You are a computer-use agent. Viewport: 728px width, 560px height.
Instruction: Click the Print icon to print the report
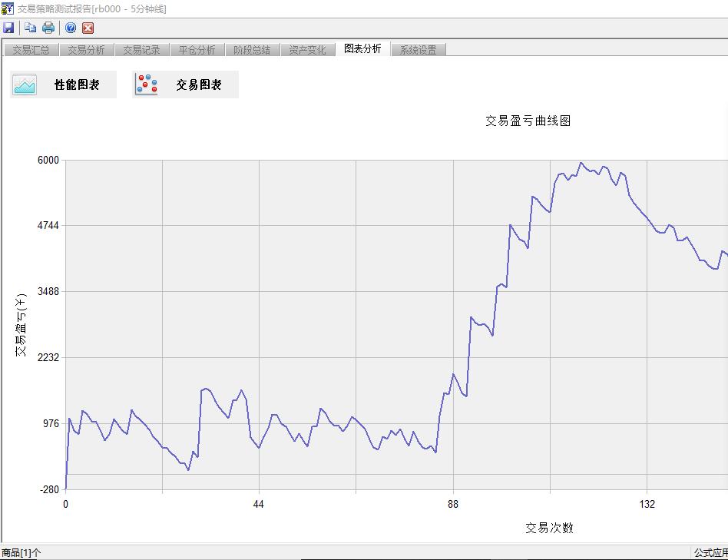pyautogui.click(x=48, y=27)
